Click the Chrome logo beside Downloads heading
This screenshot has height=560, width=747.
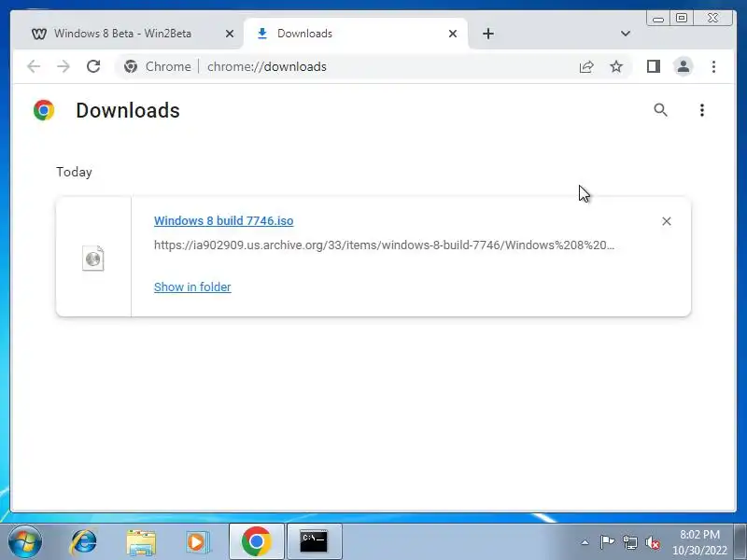[44, 110]
